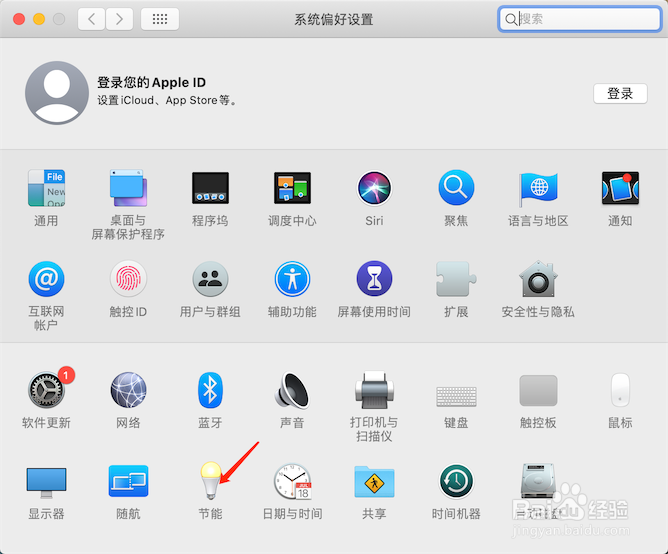
Task: Open 声音 (Sound) preferences
Action: pos(292,390)
